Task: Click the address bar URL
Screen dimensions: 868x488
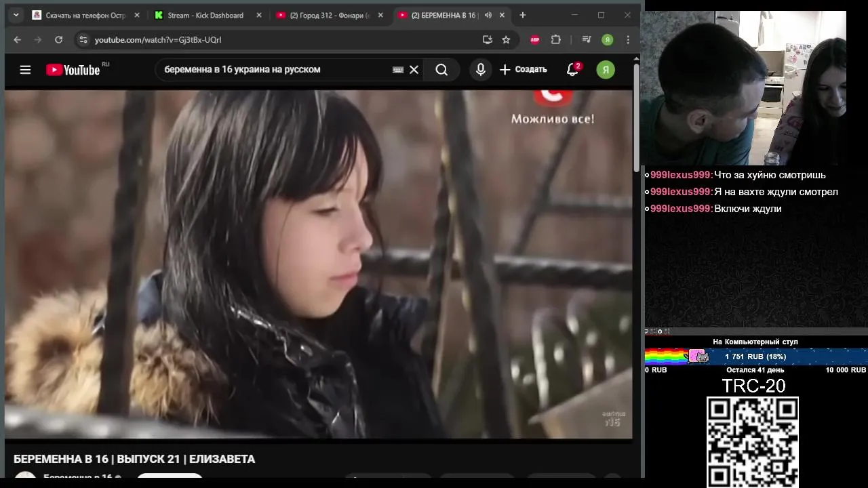Action: 158,40
